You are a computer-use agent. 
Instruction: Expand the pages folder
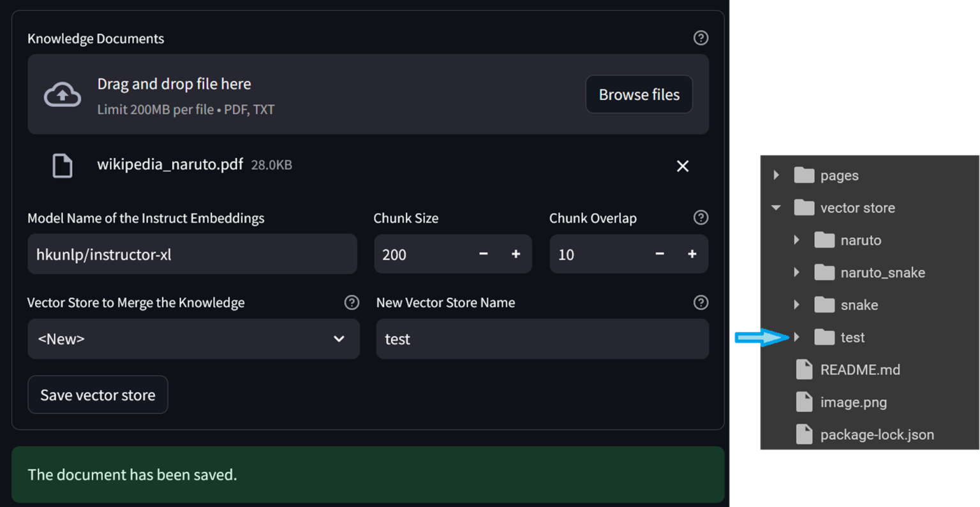[776, 175]
